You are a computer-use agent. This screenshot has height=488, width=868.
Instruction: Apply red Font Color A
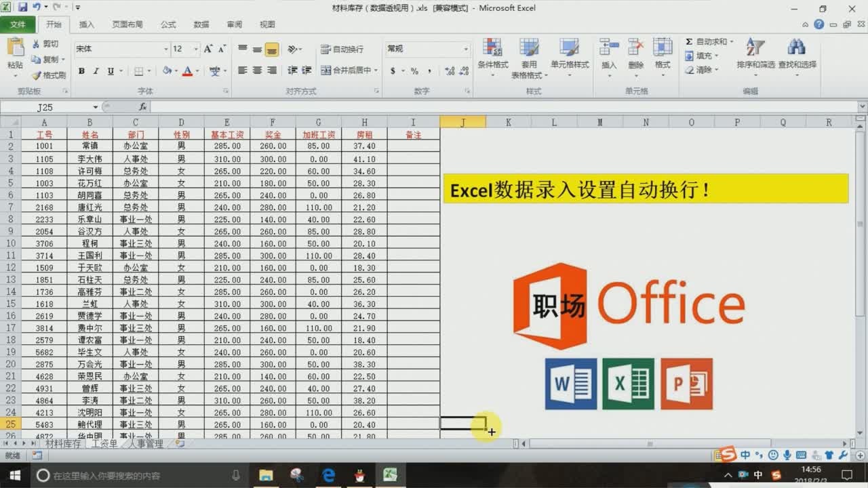(187, 70)
